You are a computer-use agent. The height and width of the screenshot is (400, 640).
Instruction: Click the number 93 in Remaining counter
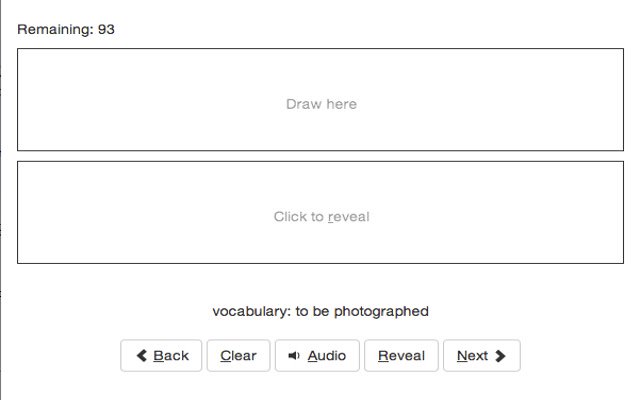pyautogui.click(x=106, y=29)
